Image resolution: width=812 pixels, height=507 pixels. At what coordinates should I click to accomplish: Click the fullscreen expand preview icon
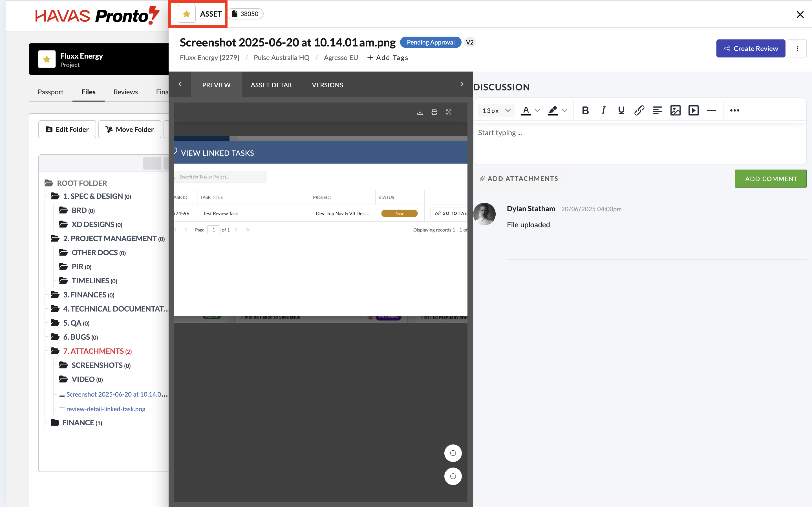click(x=449, y=112)
